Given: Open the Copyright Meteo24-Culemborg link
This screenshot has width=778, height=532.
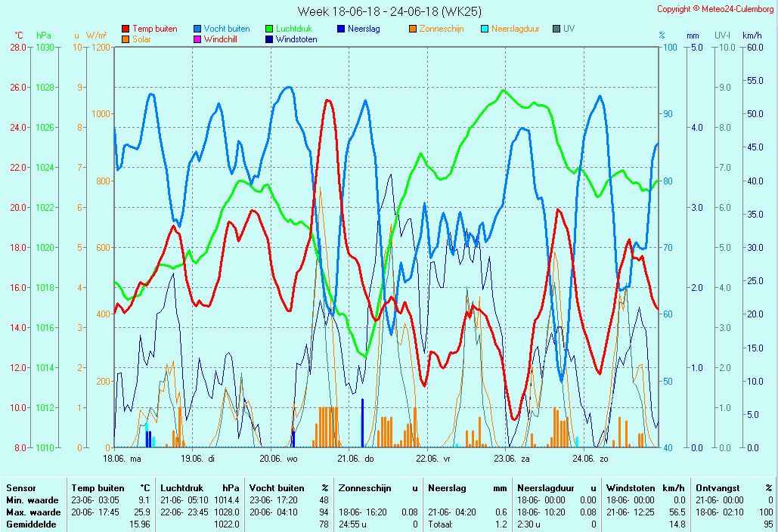Looking at the screenshot, I should pos(715,9).
